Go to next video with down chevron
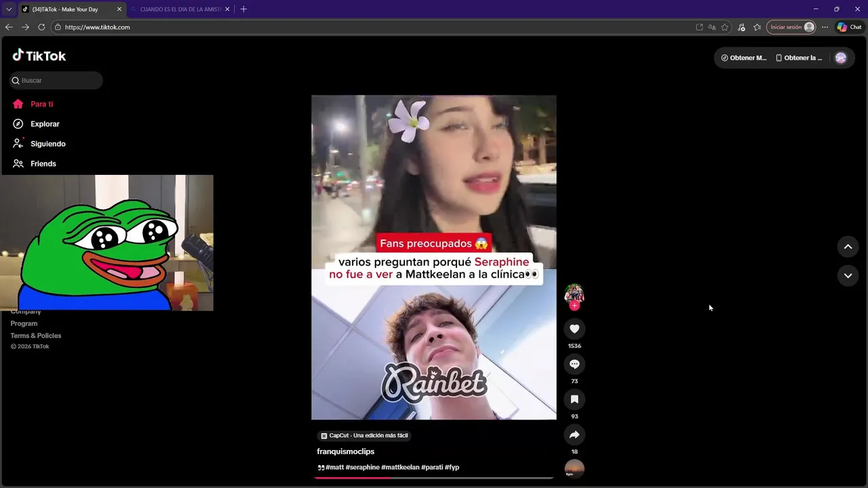 (x=848, y=275)
